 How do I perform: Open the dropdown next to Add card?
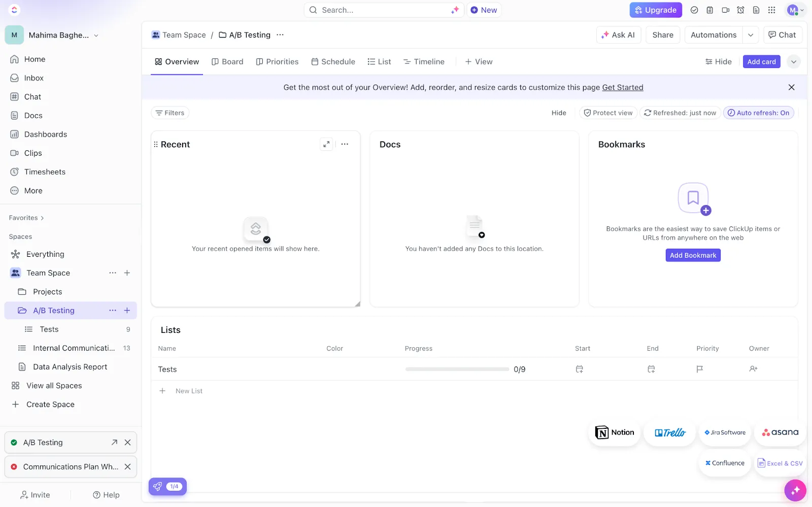point(794,61)
